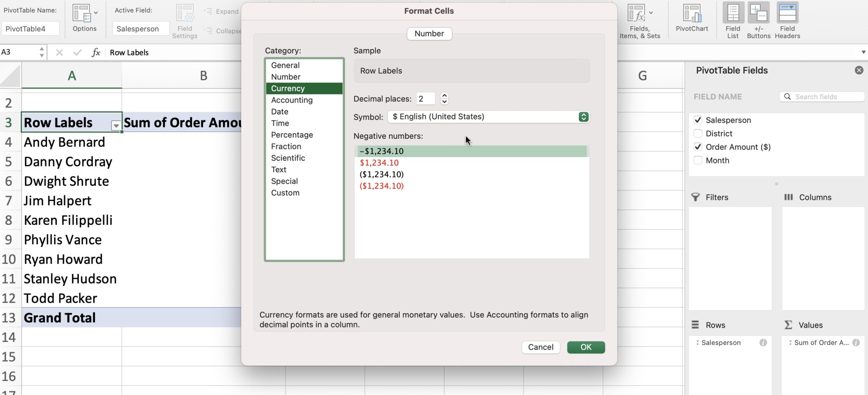Expand the formula bar
This screenshot has height=395, width=868.
tap(863, 52)
